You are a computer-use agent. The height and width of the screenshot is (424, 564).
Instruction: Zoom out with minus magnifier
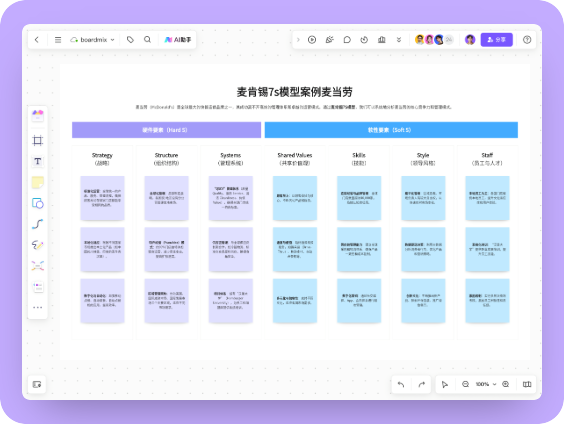pyautogui.click(x=465, y=384)
